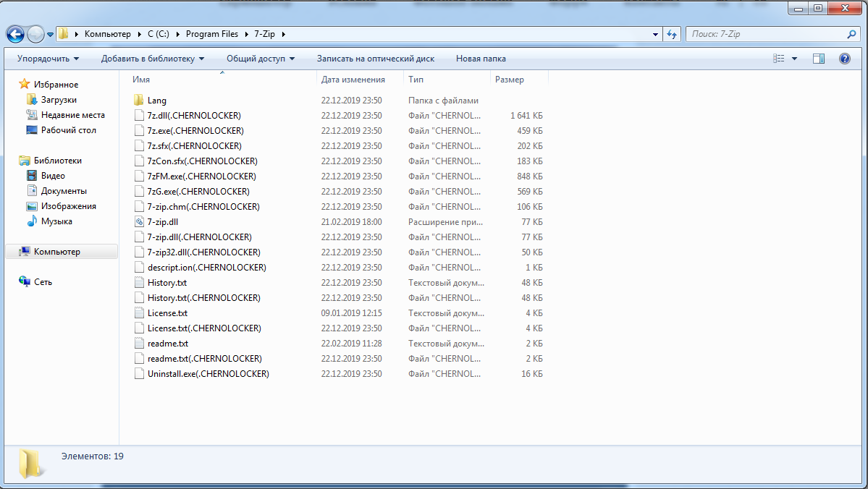The height and width of the screenshot is (489, 868).
Task: Select file '7zG.exe(.CHERNOLOCKER)'
Action: 198,192
